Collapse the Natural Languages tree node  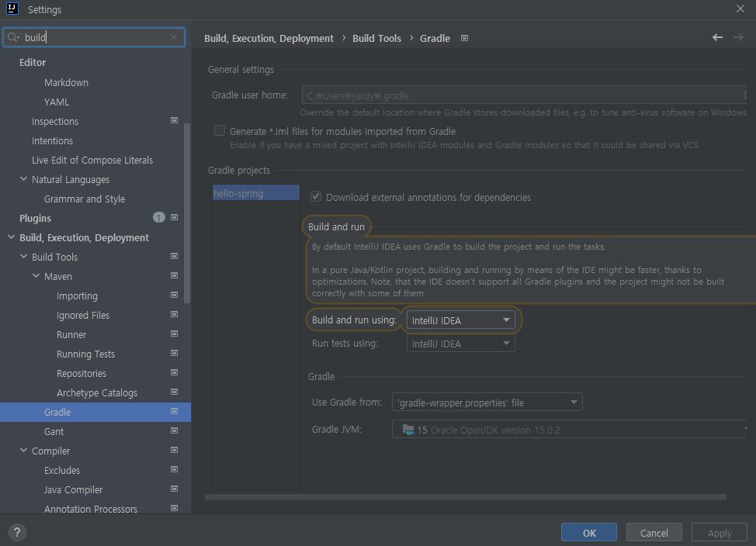[x=23, y=179]
